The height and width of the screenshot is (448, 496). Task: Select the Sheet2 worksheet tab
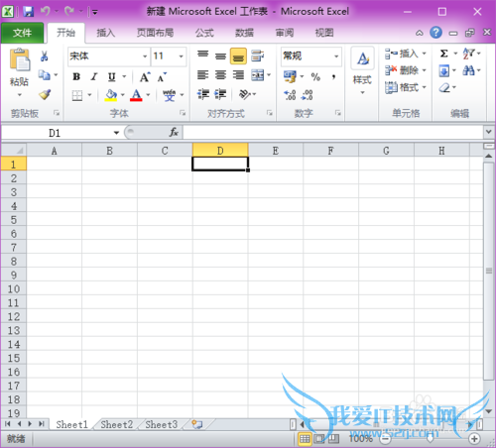pyautogui.click(x=116, y=424)
